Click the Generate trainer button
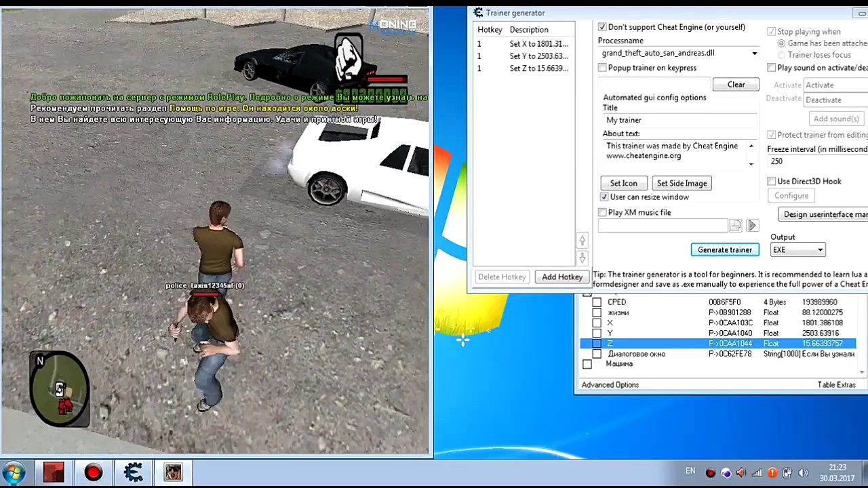Viewport: 868px width, 488px height. click(725, 250)
